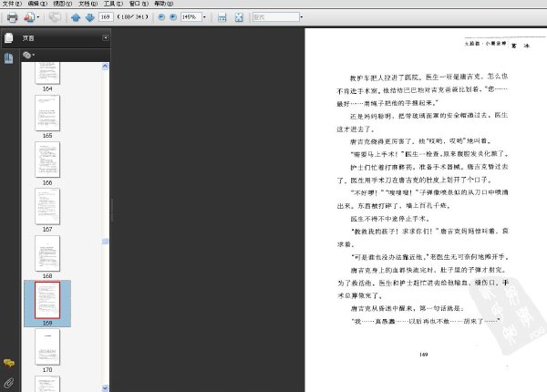Select the page 166 thumbnail
This screenshot has height=392, width=547.
[47, 160]
